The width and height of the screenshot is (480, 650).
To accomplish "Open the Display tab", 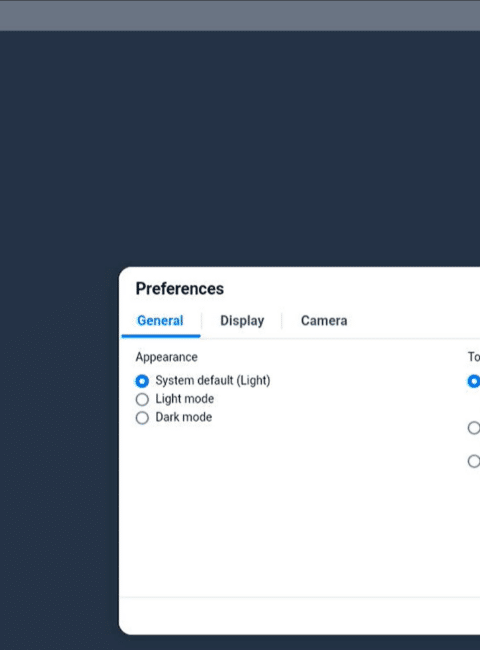I will [242, 321].
